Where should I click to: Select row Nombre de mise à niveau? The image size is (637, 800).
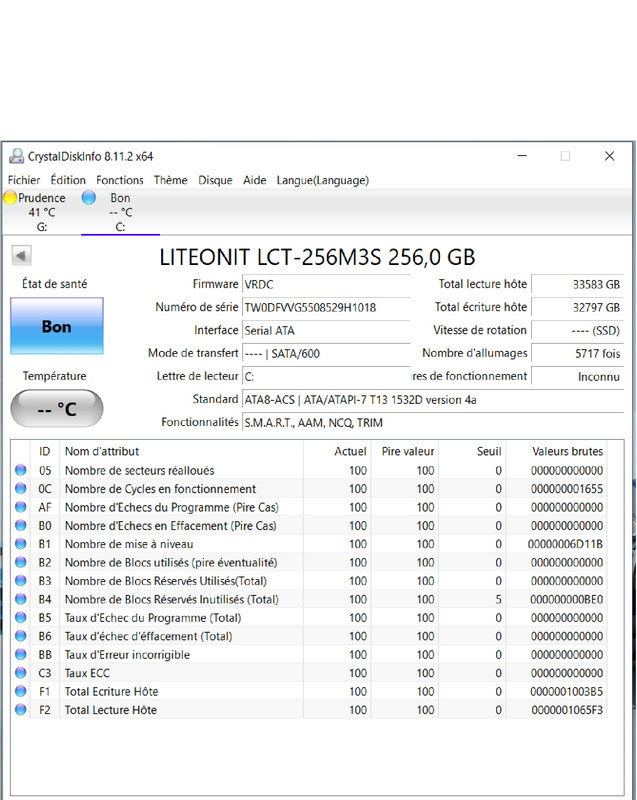tap(309, 543)
